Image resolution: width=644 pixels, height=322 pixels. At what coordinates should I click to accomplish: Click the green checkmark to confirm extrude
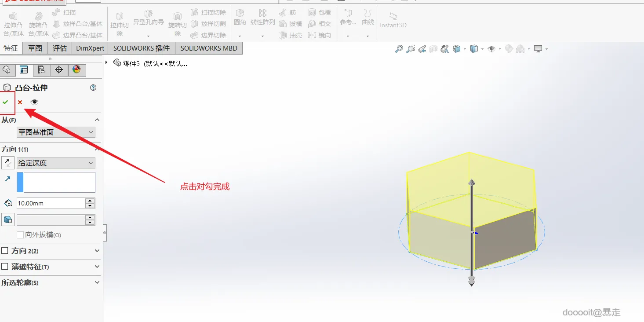pos(5,102)
